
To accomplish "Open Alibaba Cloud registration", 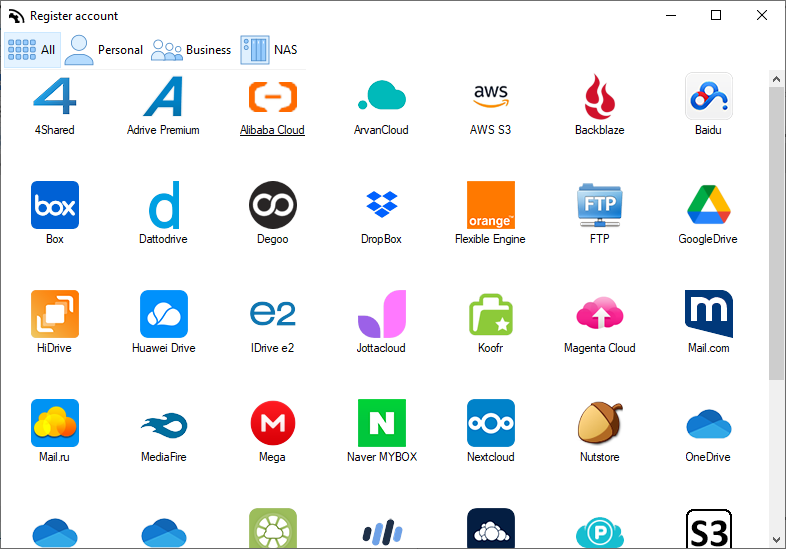I will click(x=273, y=96).
